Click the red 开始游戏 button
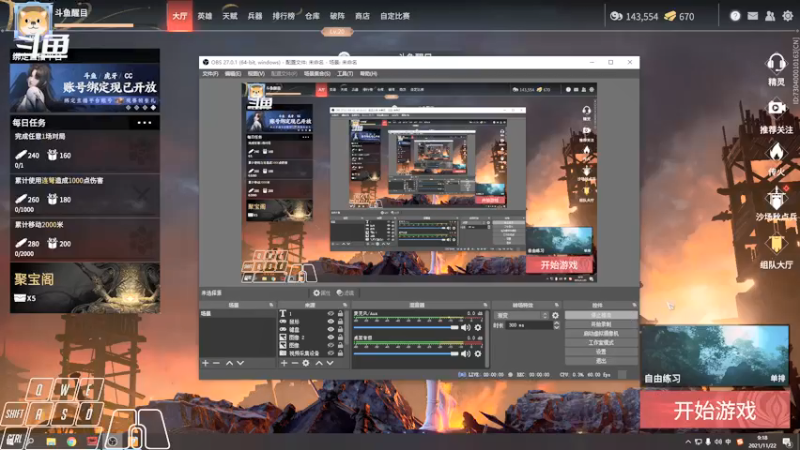The width and height of the screenshot is (800, 450). pos(714,411)
